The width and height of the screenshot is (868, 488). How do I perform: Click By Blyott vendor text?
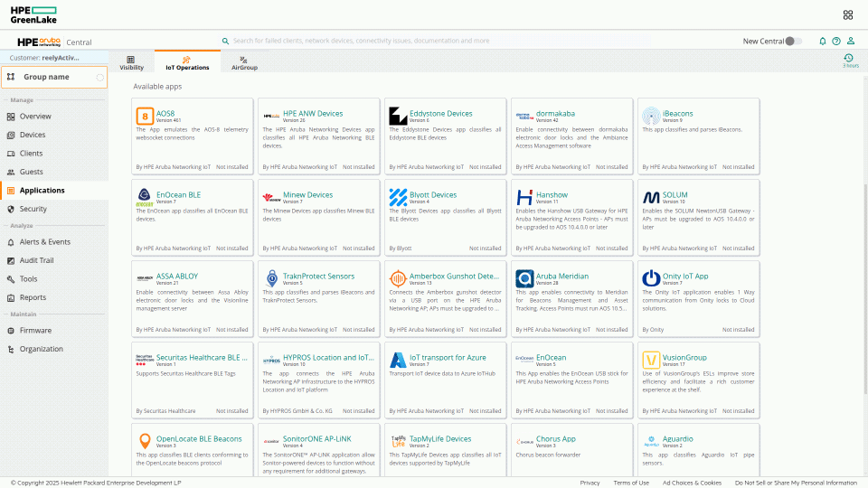point(401,249)
